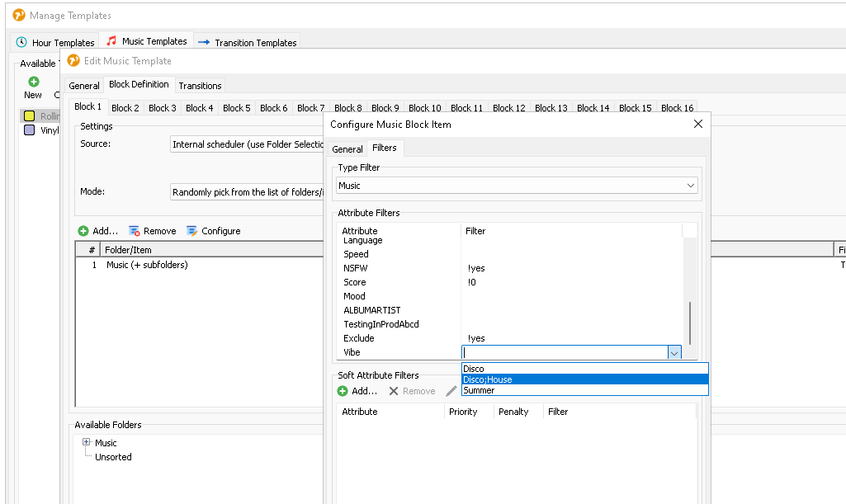Click the green New template icon
This screenshot has width=846, height=504.
point(34,82)
